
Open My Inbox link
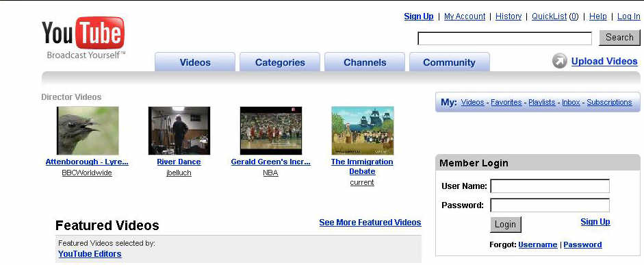tap(571, 102)
